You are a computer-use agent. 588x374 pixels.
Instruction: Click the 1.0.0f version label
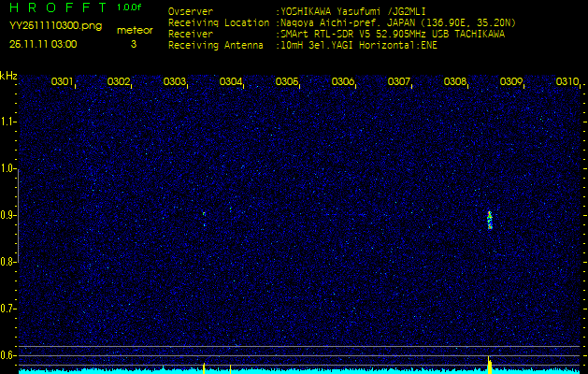click(130, 7)
